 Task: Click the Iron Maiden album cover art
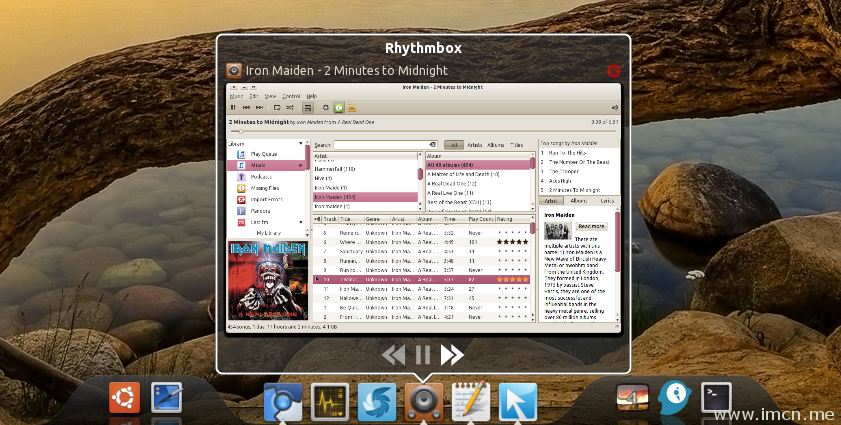coord(268,280)
